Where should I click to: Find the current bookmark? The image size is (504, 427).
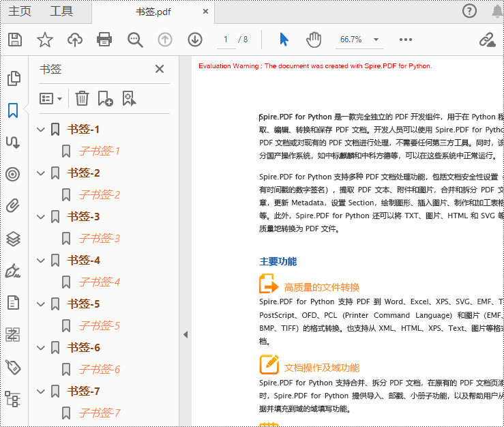(129, 98)
